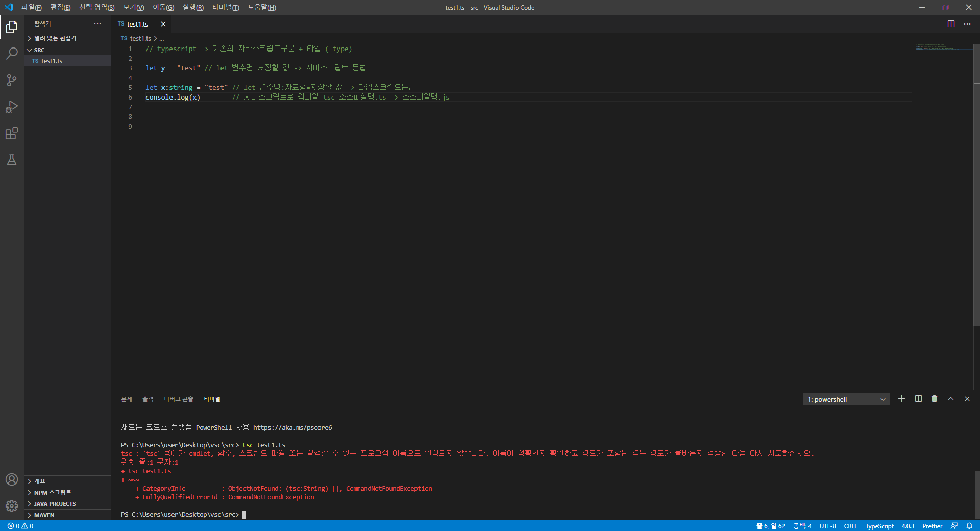Screen dimensions: 980x531
Task: Split the terminal panel
Action: (x=918, y=399)
